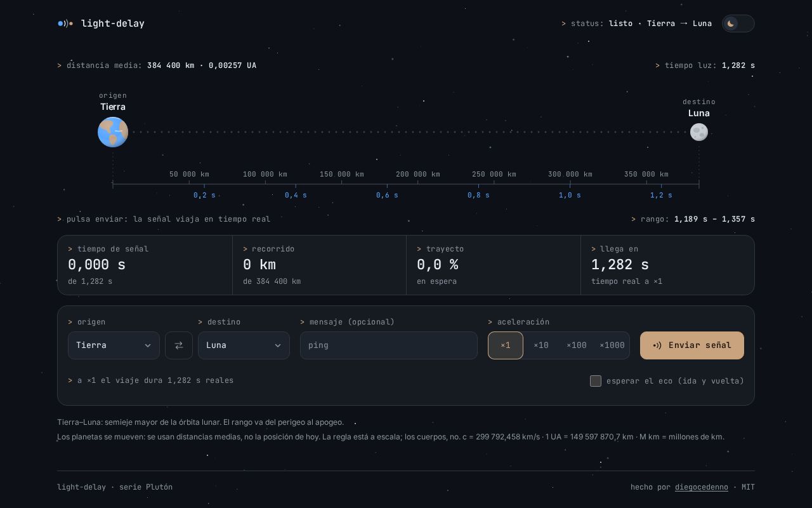Toggle the dark mode moon switch
The height and width of the screenshot is (508, 812).
(x=738, y=23)
